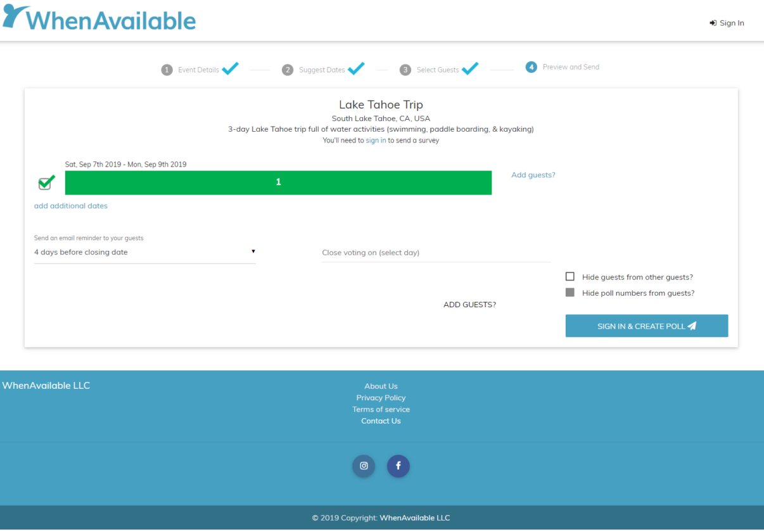764x532 pixels.
Task: Open Contact Us footer link
Action: click(381, 421)
